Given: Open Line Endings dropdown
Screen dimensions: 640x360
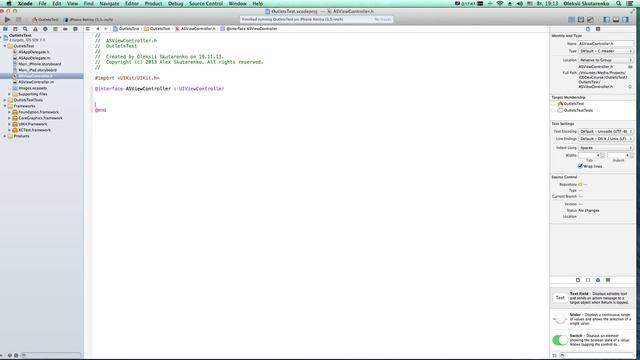Looking at the screenshot, I should tap(606, 139).
